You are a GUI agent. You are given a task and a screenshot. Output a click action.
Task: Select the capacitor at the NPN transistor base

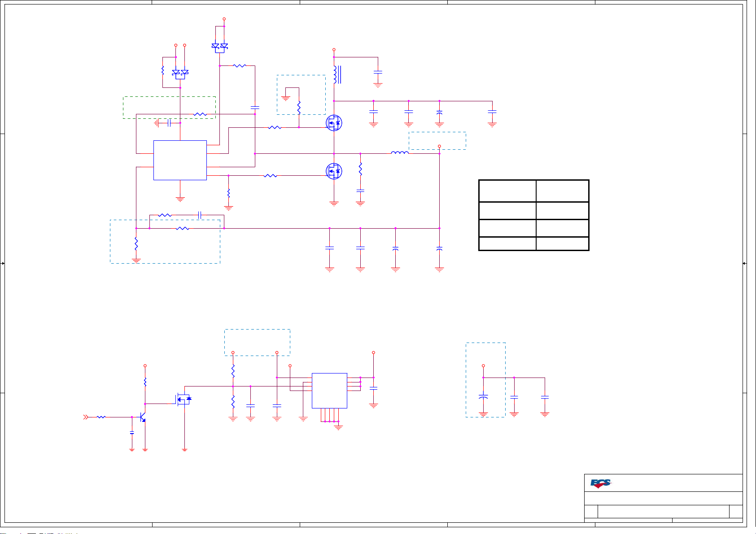(132, 433)
